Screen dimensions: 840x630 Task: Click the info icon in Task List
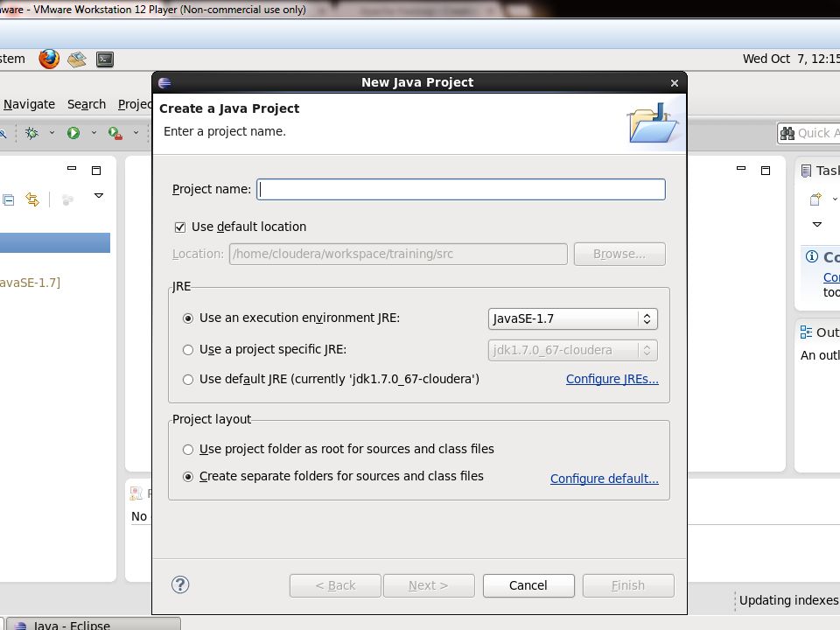pos(812,256)
